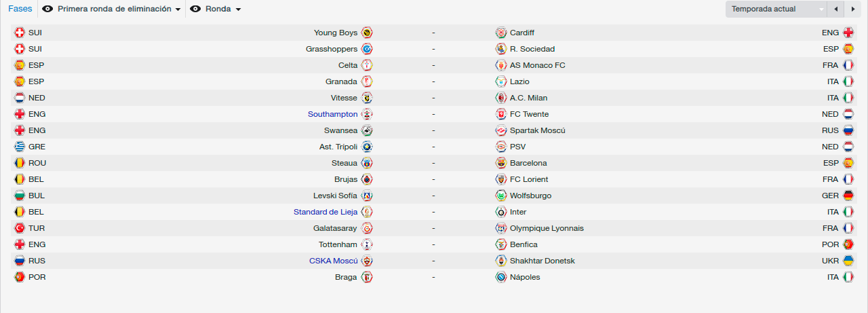The height and width of the screenshot is (313, 868).
Task: Expand the Ronda dropdown arrow
Action: tap(238, 10)
